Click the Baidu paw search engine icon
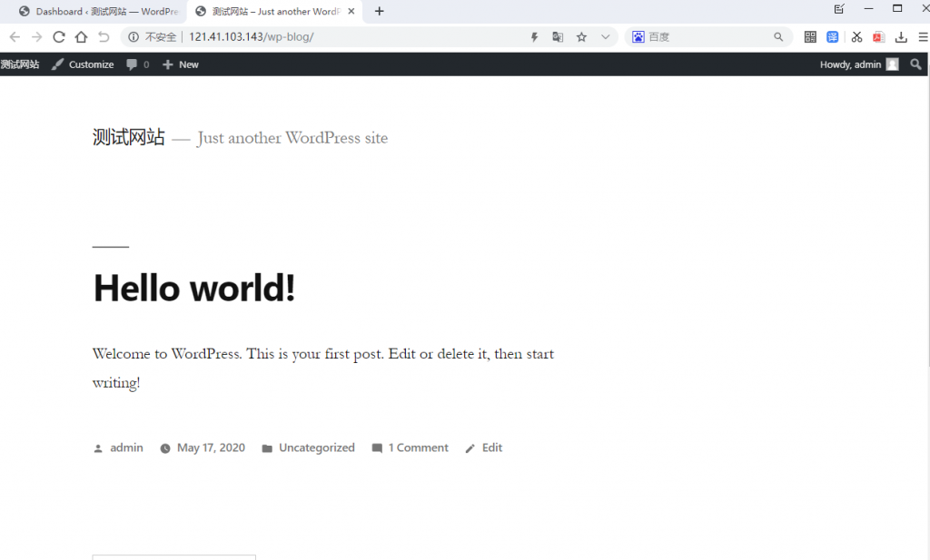Viewport: 930px width, 560px height. (638, 36)
